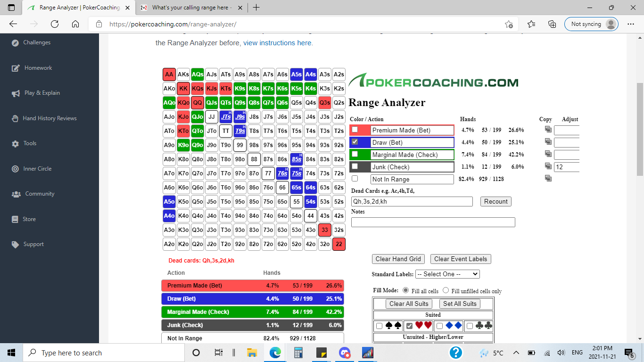Click the Tools gear icon in the sidebar

16,143
